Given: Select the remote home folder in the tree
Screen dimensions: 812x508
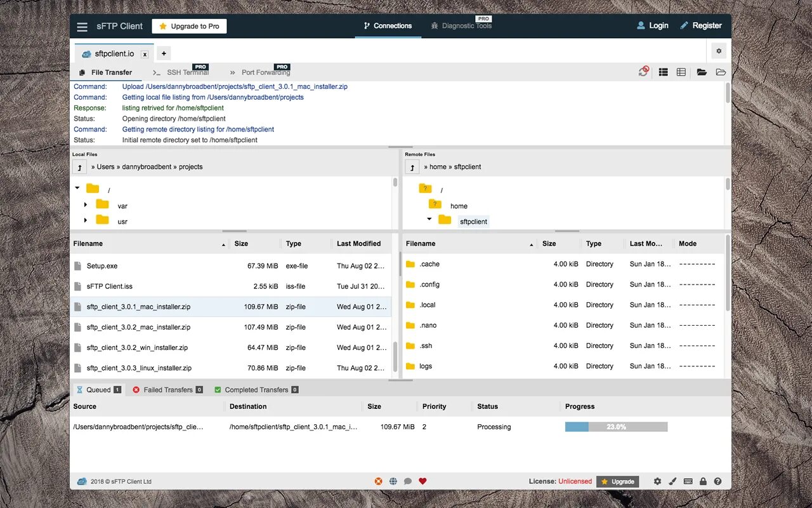Looking at the screenshot, I should [x=459, y=206].
